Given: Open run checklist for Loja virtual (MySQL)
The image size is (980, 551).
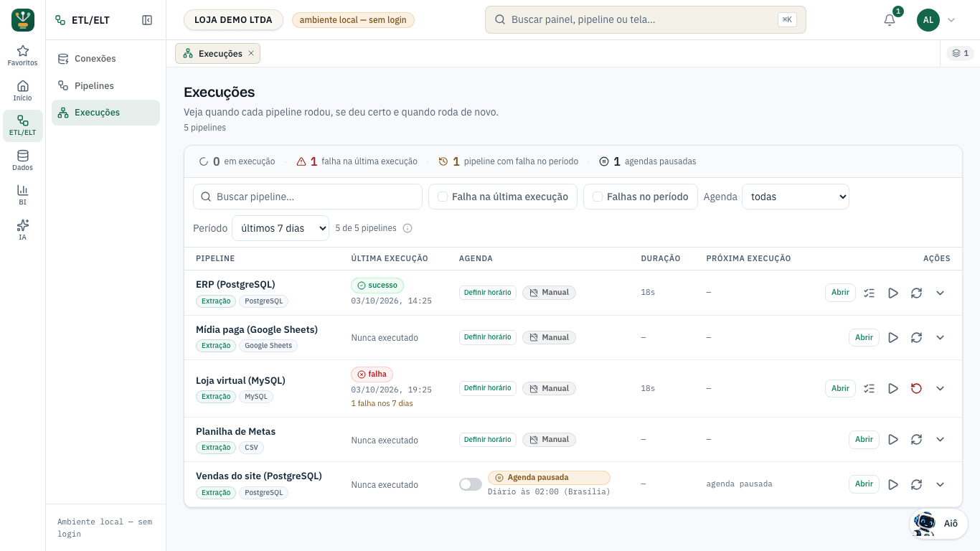Looking at the screenshot, I should [870, 388].
